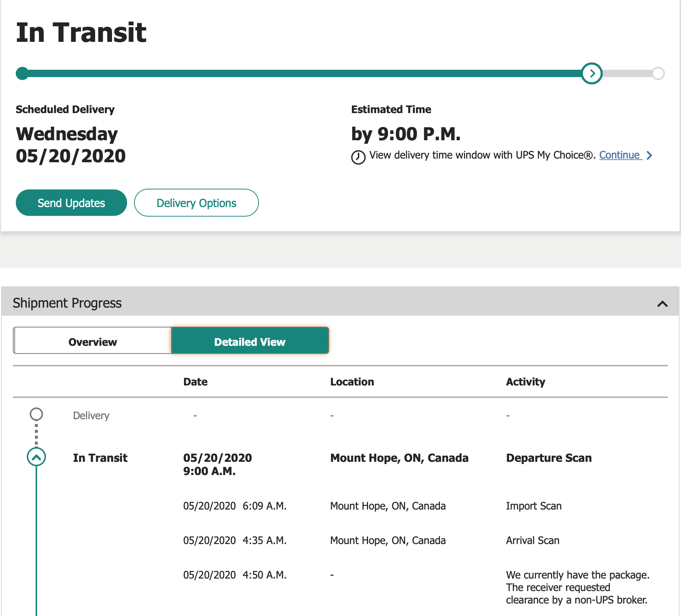Viewport: 681px width, 616px height.
Task: Click the start dot of the progress bar
Action: [x=22, y=73]
